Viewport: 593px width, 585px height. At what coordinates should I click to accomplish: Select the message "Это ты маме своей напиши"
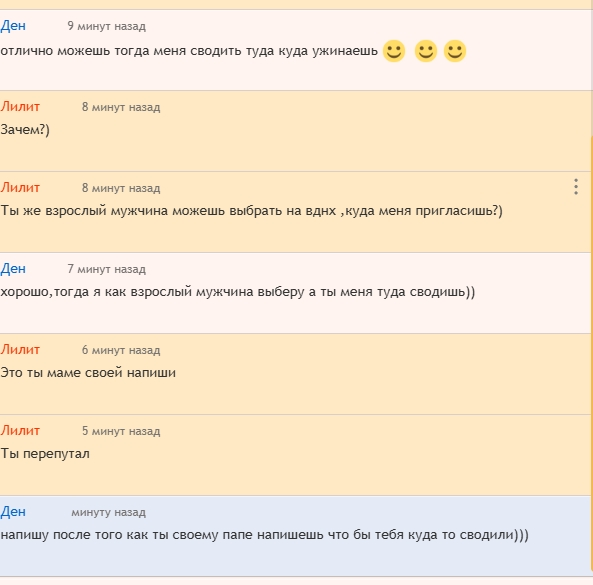coord(88,373)
